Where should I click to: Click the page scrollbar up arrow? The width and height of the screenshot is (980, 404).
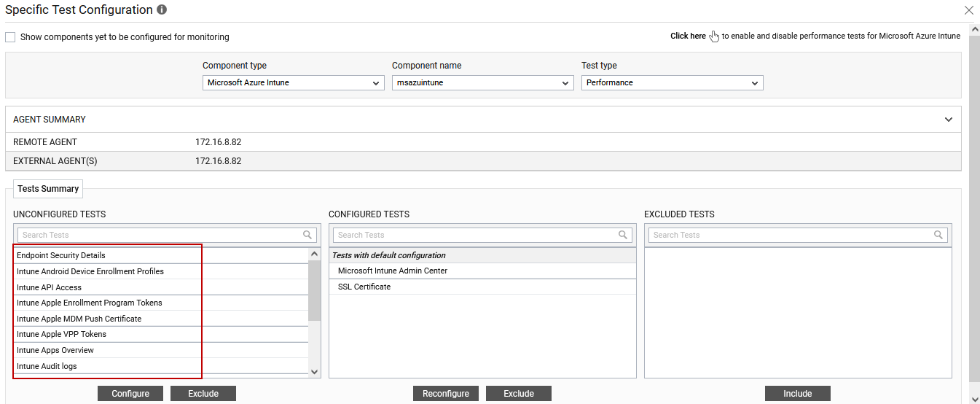coord(974,29)
